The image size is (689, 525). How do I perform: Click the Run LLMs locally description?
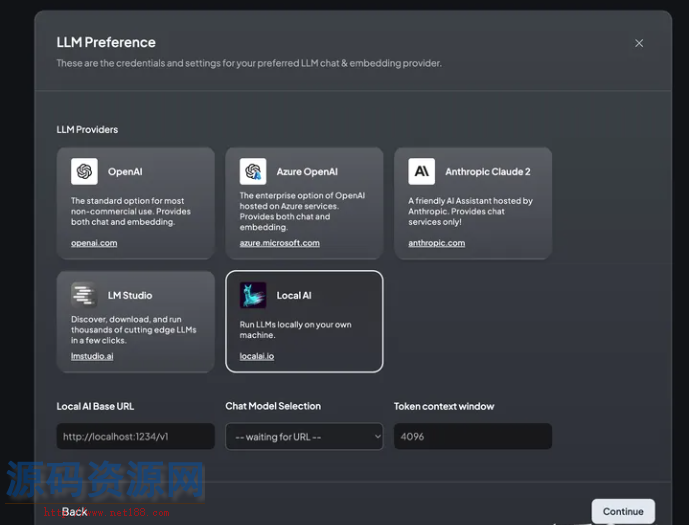pyautogui.click(x=295, y=329)
